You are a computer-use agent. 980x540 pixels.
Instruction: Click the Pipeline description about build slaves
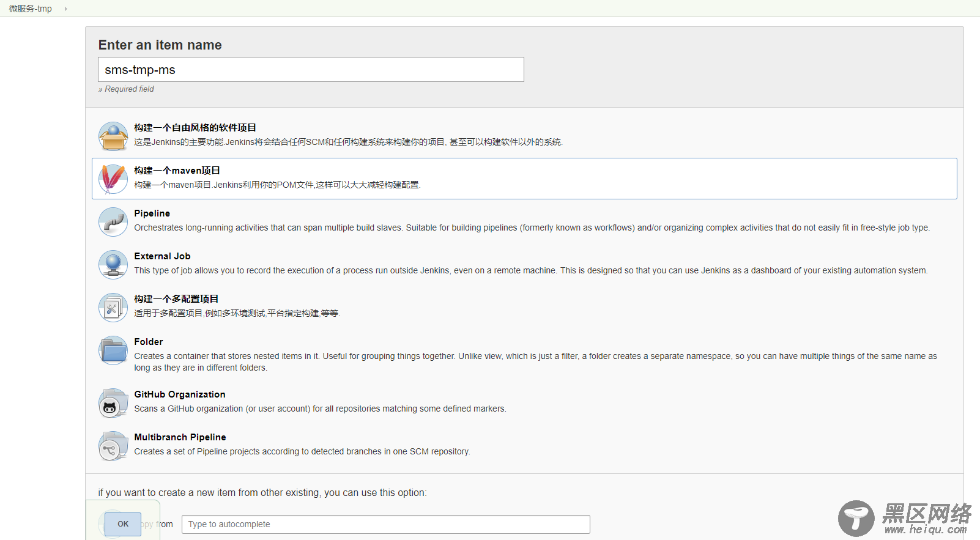point(532,227)
